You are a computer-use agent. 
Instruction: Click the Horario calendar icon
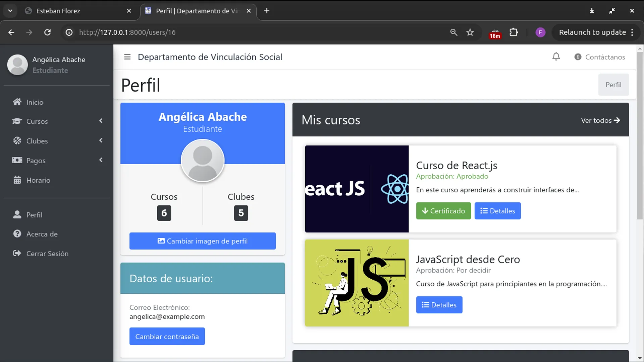click(x=17, y=180)
